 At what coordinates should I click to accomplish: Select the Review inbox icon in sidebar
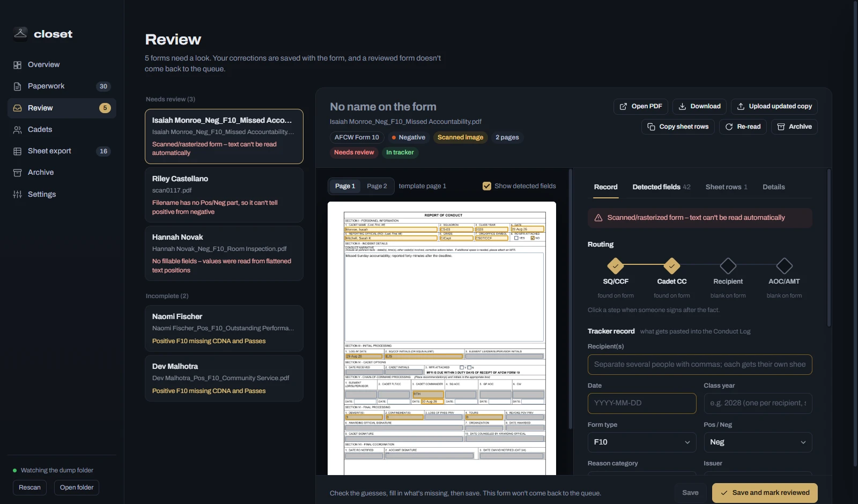(17, 108)
